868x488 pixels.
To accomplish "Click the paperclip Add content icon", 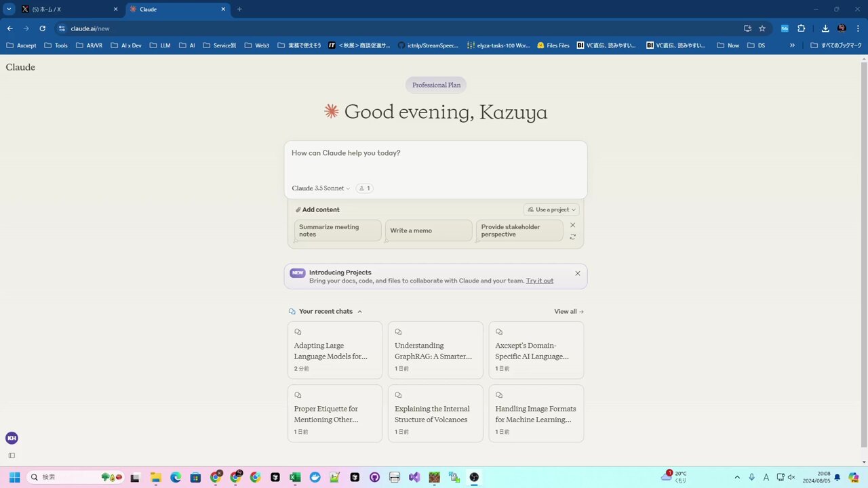I will tap(298, 209).
